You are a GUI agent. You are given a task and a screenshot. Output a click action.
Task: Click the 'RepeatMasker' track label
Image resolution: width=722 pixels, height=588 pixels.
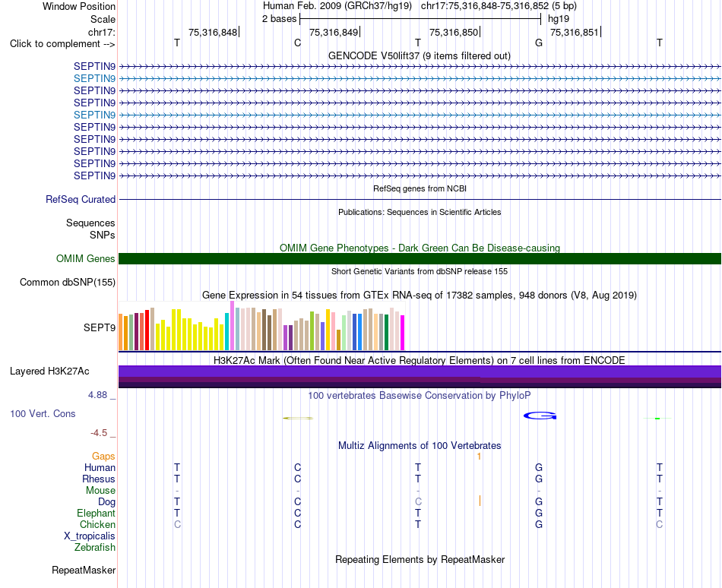coord(84,570)
